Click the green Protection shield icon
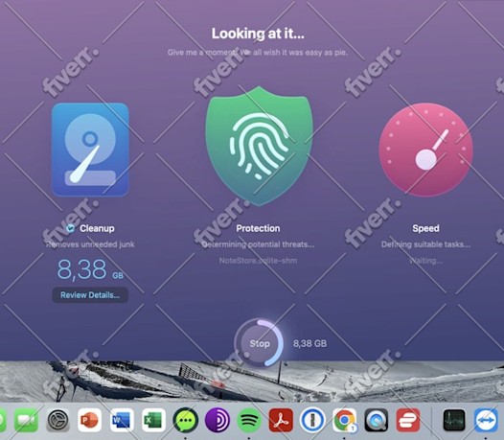This screenshot has width=504, height=440. point(259,146)
